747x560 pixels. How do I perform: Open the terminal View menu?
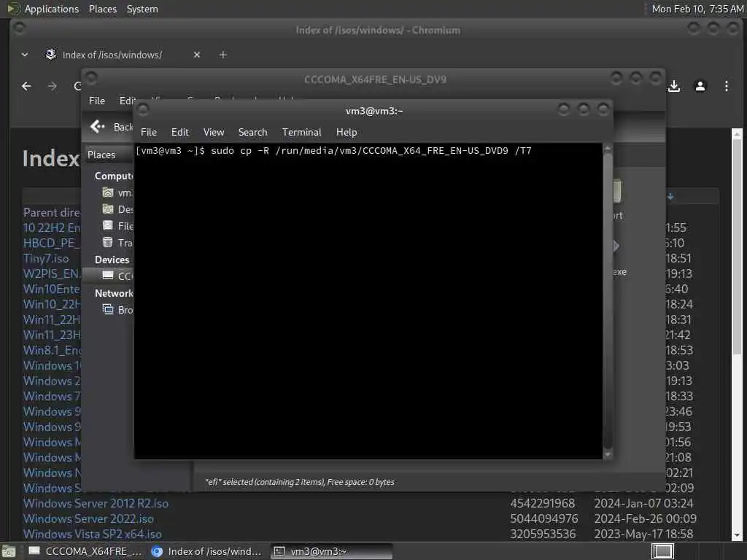214,133
